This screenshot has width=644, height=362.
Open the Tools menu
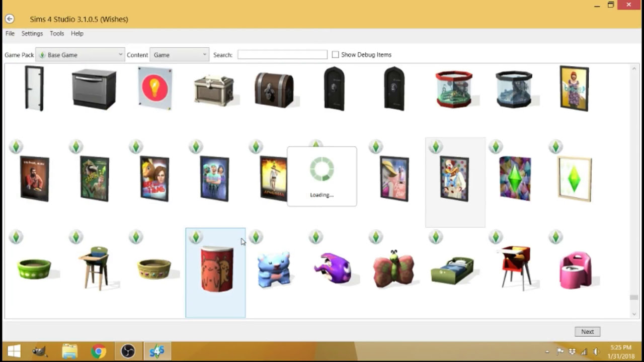click(x=57, y=33)
